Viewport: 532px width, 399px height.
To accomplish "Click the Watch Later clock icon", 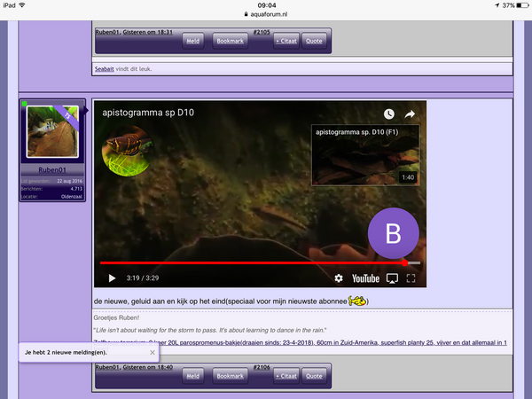I will coord(388,114).
